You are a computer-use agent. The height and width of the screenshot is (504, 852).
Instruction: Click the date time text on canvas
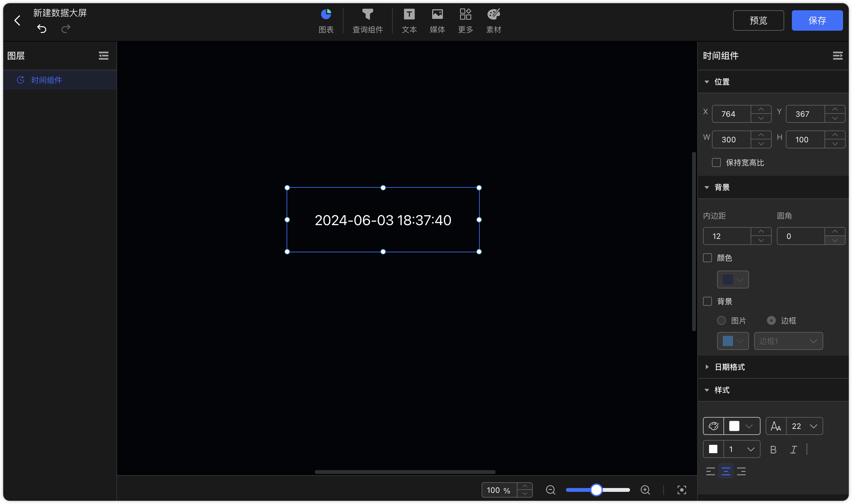(x=383, y=220)
